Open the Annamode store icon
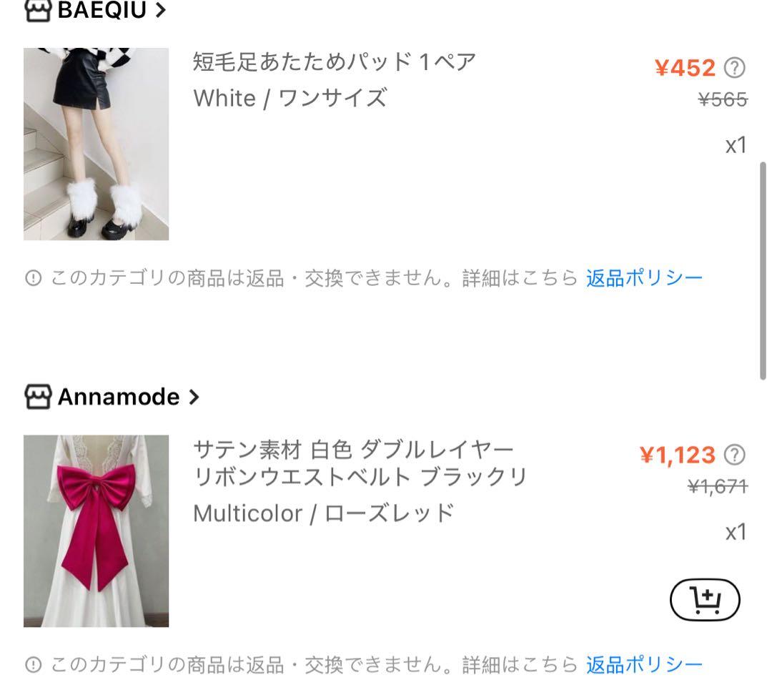 (x=37, y=397)
